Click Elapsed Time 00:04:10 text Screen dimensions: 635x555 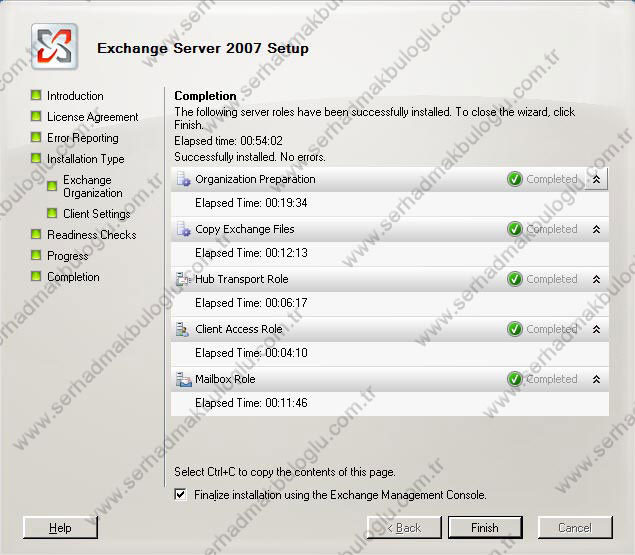[251, 353]
